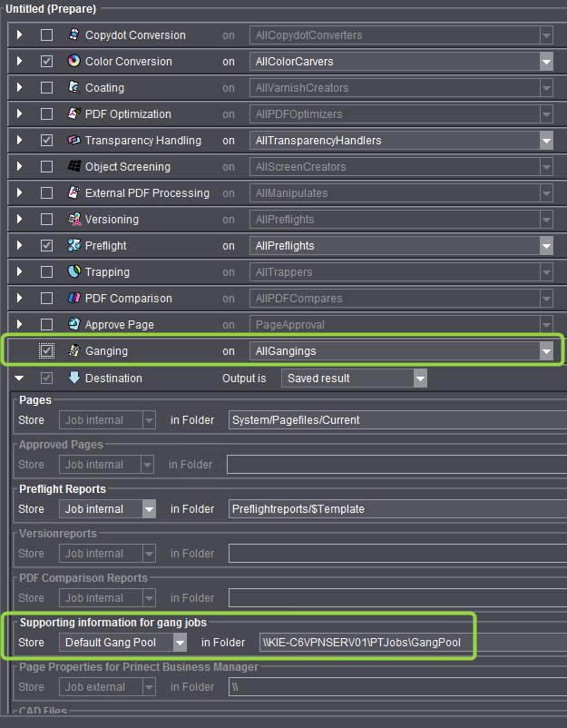
Task: Click the Destination download arrow icon
Action: (74, 378)
